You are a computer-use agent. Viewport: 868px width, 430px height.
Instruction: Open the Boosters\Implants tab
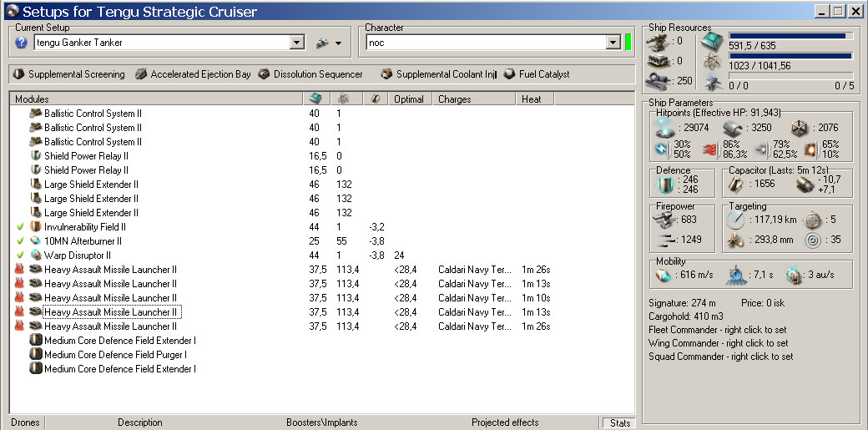(x=321, y=422)
